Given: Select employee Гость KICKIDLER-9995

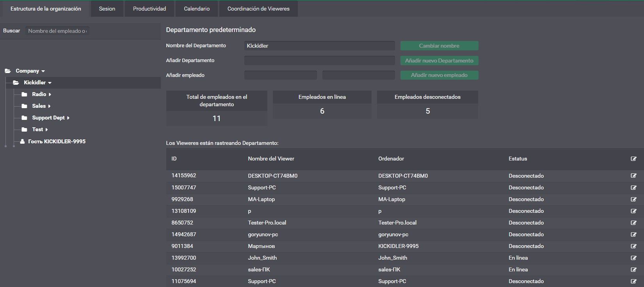Looking at the screenshot, I should point(57,141).
